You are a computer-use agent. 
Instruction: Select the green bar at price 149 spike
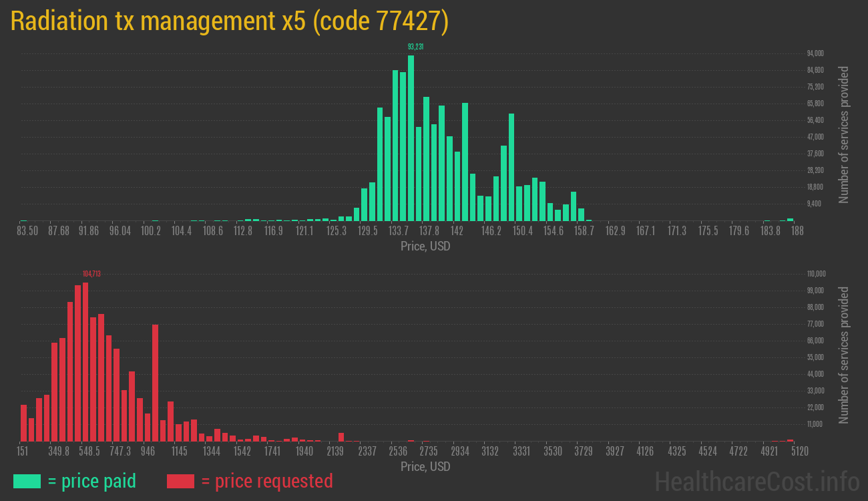[511, 167]
